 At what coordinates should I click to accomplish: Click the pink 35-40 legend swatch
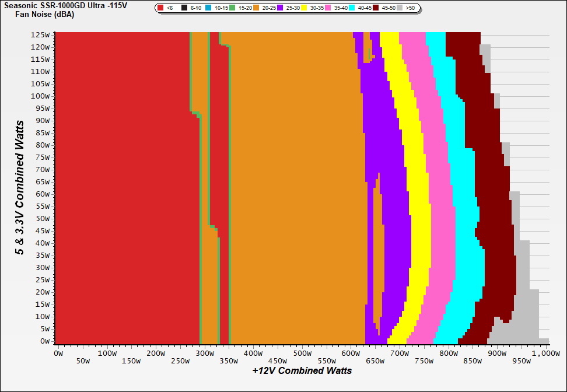tap(328, 8)
